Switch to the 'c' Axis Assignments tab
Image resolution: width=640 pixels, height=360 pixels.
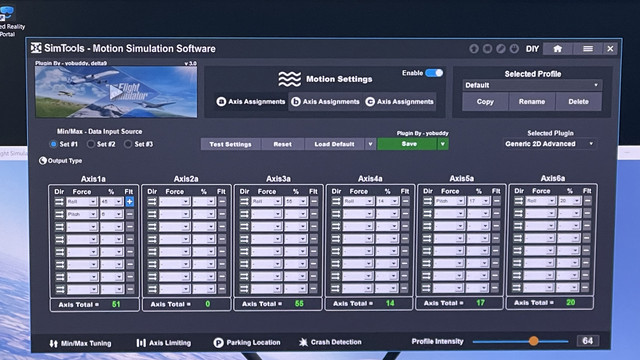tap(400, 102)
